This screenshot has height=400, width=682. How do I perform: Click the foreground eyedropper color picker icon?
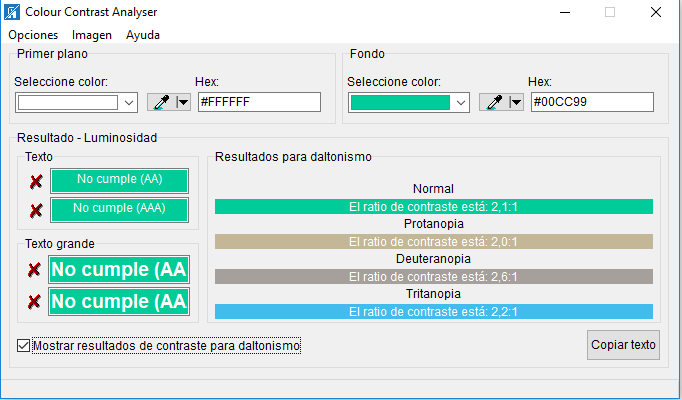[160, 102]
